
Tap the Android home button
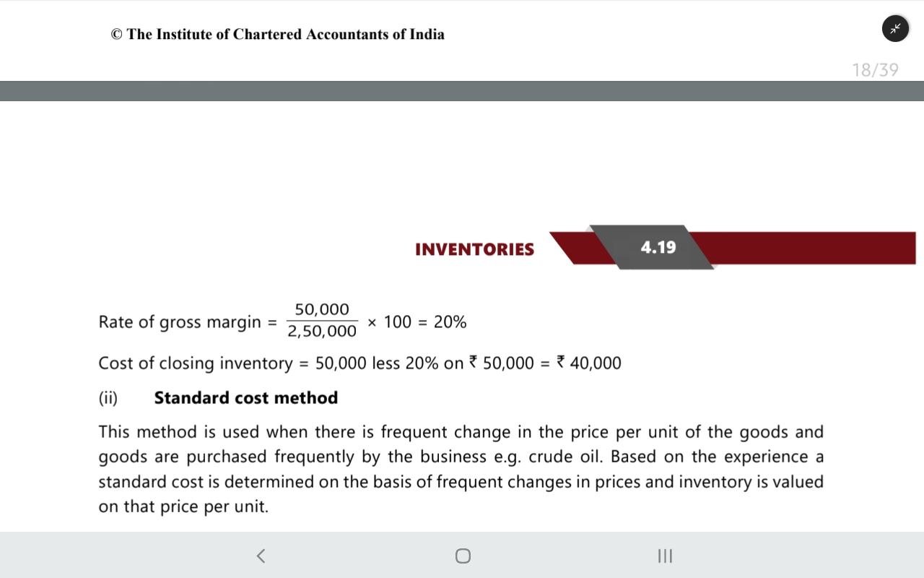463,556
